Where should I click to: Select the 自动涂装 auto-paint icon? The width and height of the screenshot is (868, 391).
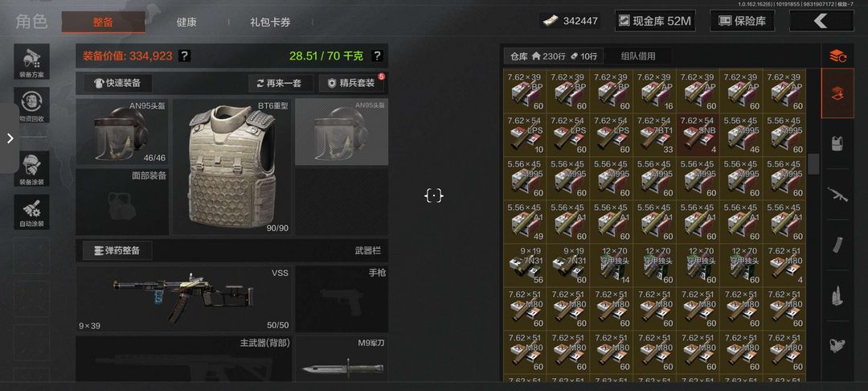(x=31, y=212)
